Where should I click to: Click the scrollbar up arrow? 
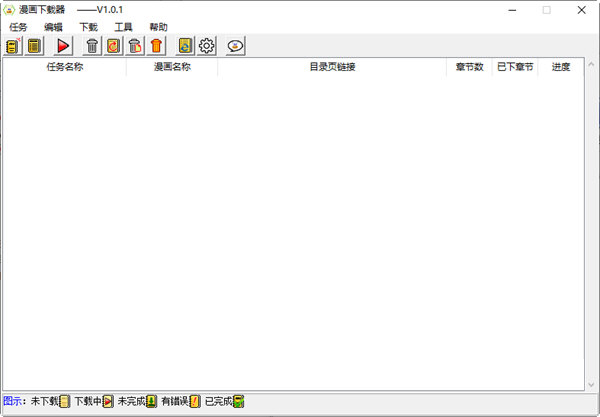(591, 64)
